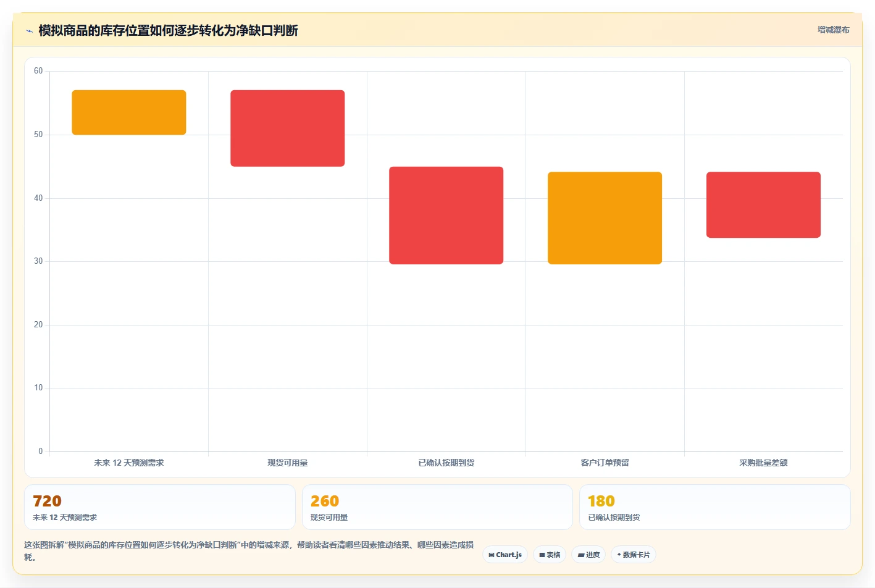
Task: Click the red 已确认按期到货 bar
Action: coord(446,216)
